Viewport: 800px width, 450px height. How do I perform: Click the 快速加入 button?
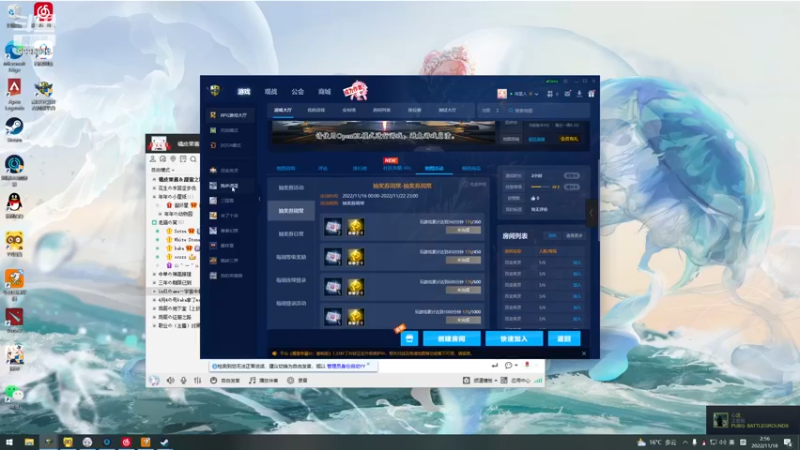[x=514, y=338]
